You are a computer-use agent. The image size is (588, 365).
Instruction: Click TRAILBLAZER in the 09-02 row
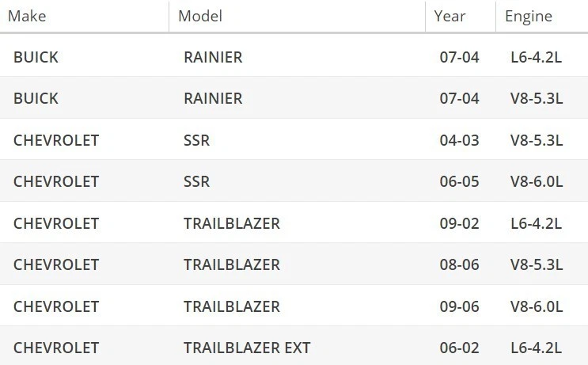pyautogui.click(x=231, y=223)
